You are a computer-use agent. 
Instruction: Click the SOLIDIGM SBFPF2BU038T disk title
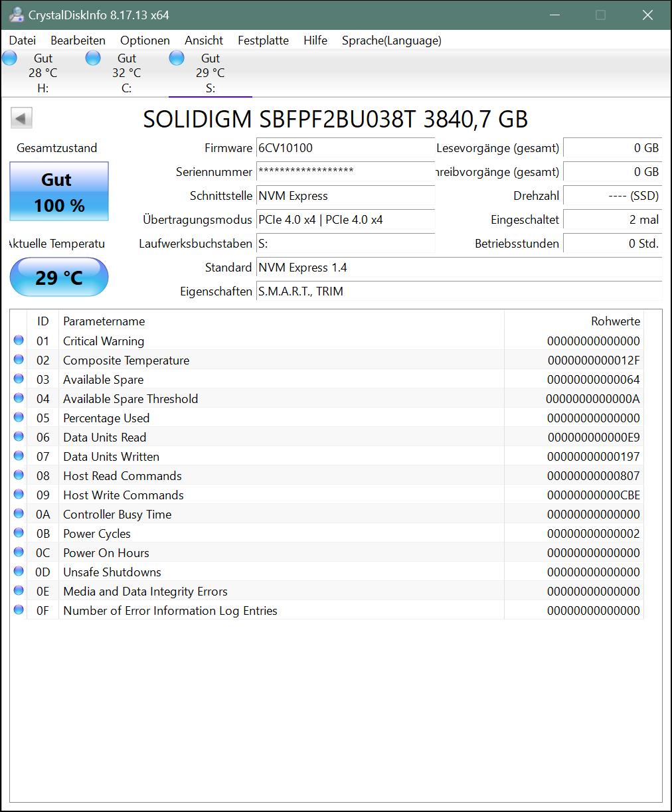335,120
